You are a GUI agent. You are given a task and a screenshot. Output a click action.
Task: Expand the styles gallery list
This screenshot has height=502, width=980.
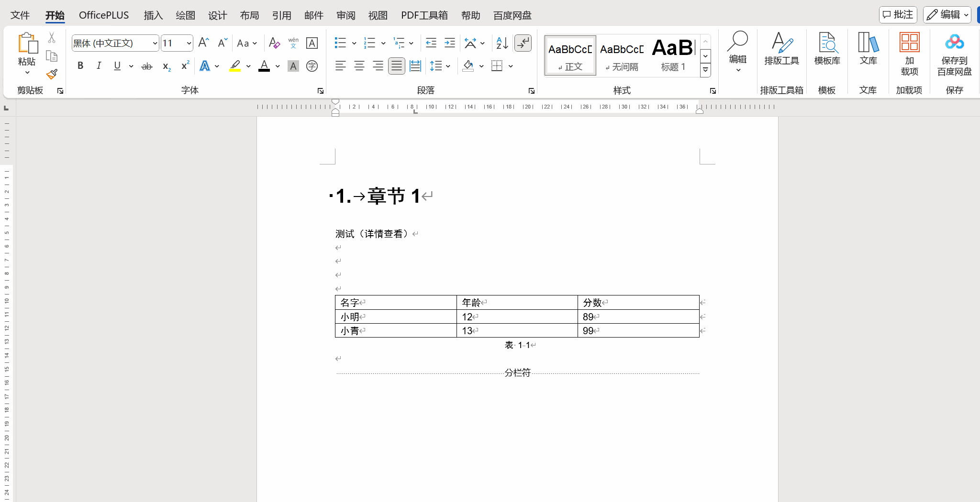[x=705, y=70]
